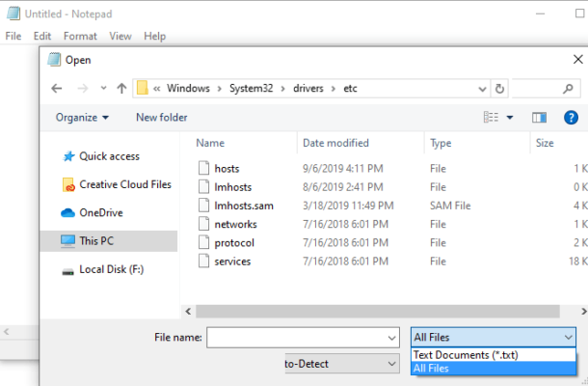Open OneDrive in navigation pane
Viewport: 588px width, 386px height.
coord(100,212)
